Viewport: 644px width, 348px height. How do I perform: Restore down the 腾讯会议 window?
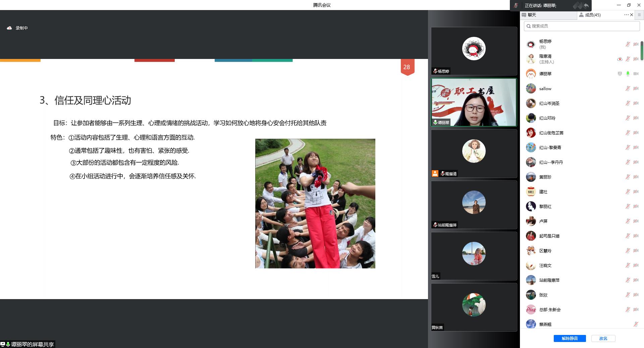629,5
